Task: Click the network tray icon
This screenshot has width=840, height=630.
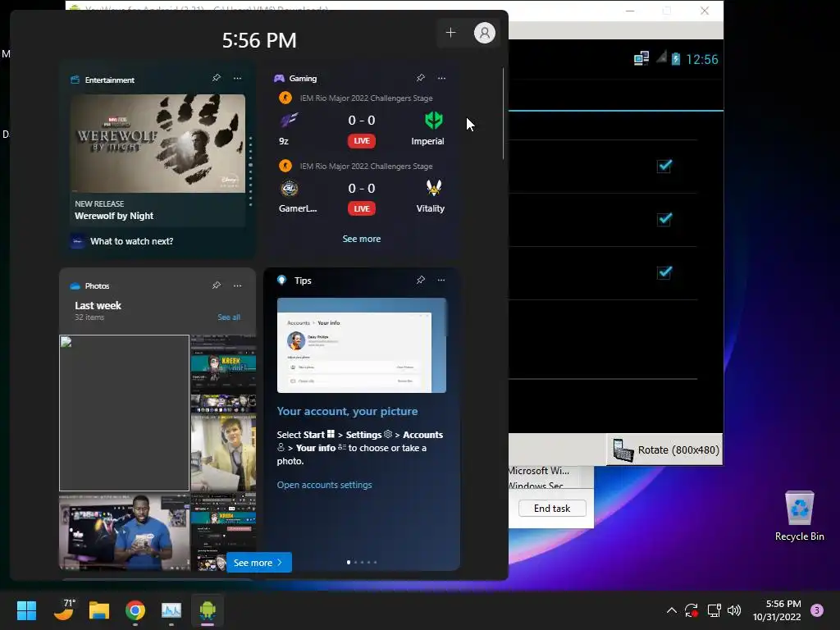Action: point(714,610)
